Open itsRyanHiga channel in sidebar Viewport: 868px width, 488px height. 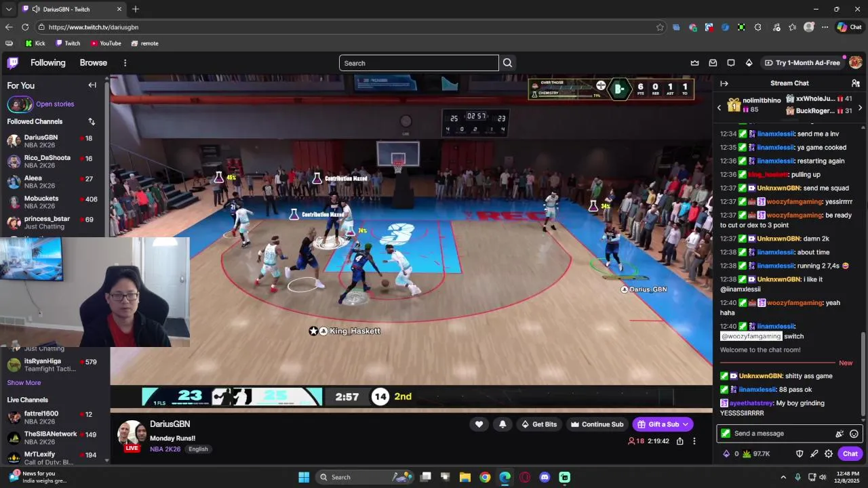click(x=53, y=365)
